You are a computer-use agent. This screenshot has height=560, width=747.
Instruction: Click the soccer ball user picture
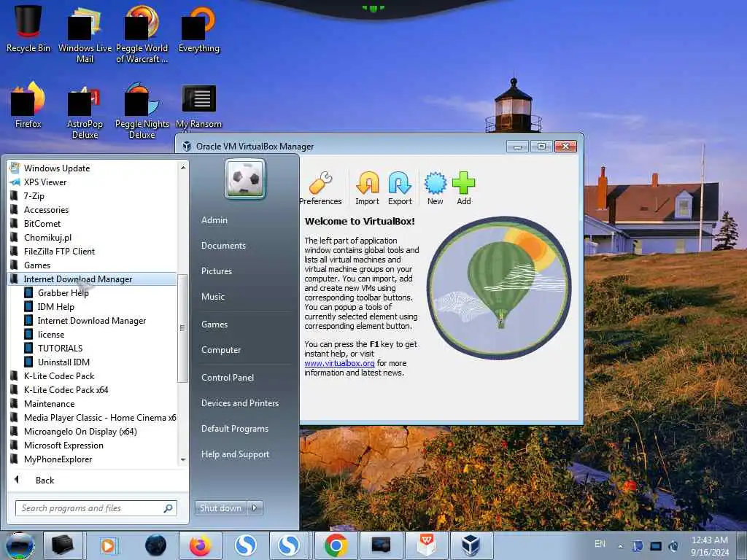(x=245, y=179)
